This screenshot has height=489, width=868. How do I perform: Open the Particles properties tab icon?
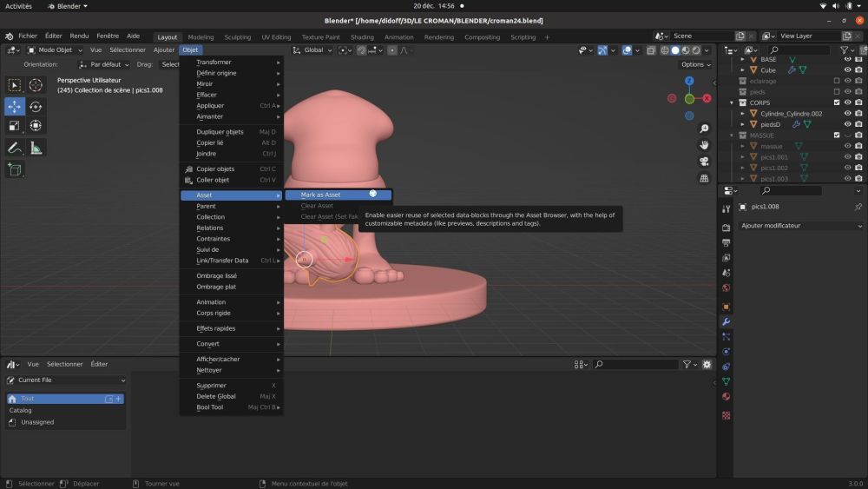tap(726, 337)
